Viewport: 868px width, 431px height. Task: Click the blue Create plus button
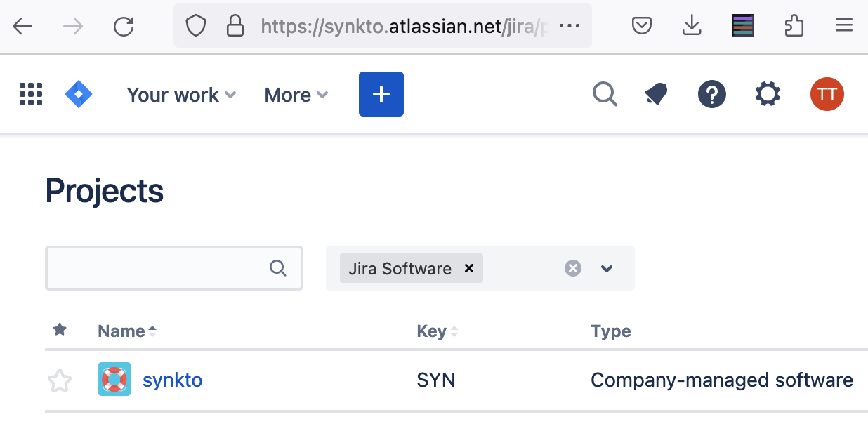381,94
